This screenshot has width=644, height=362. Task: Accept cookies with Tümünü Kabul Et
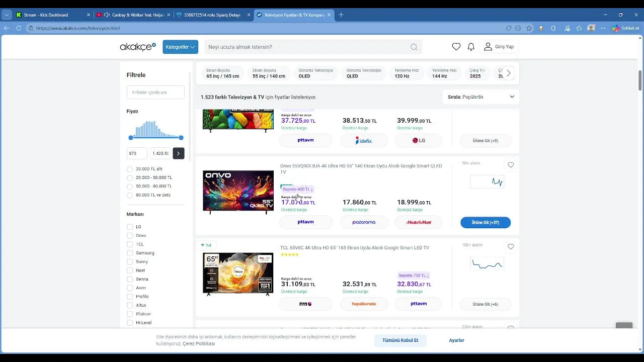tap(400, 340)
